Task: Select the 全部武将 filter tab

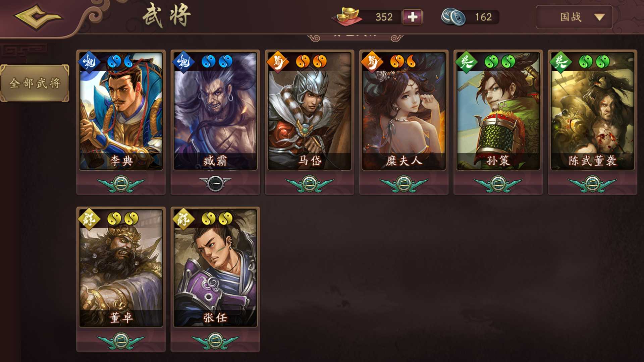Action: pos(35,83)
